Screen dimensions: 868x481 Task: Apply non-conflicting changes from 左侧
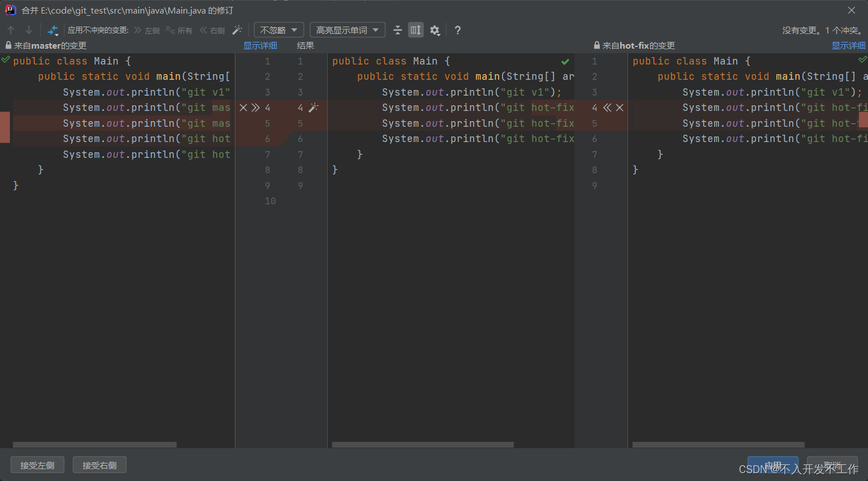[147, 30]
